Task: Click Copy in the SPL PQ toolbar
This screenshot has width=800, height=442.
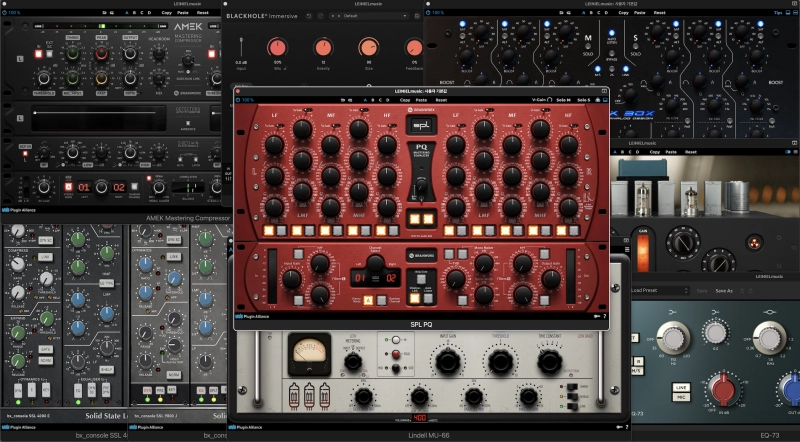Action: coord(405,100)
